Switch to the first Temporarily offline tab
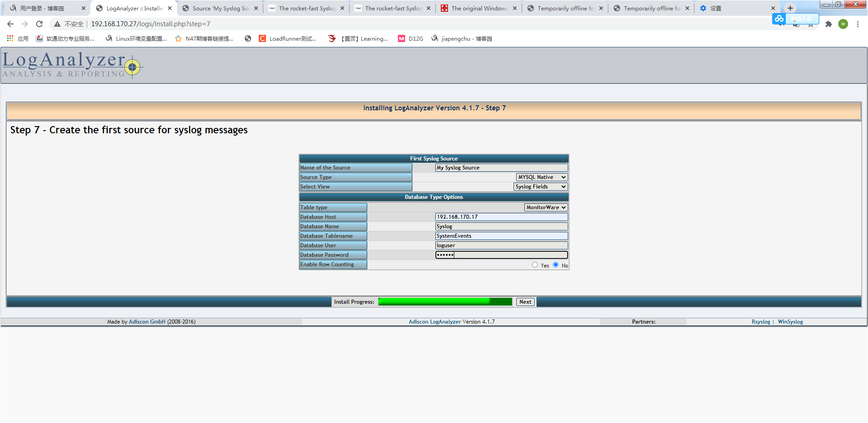The height and width of the screenshot is (423, 868). pyautogui.click(x=565, y=8)
